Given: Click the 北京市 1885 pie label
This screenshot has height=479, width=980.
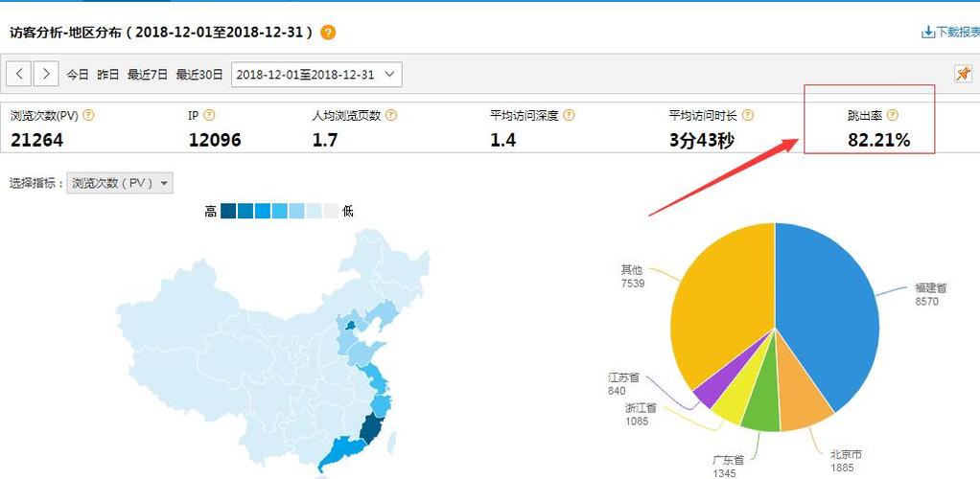Looking at the screenshot, I should click(846, 461).
